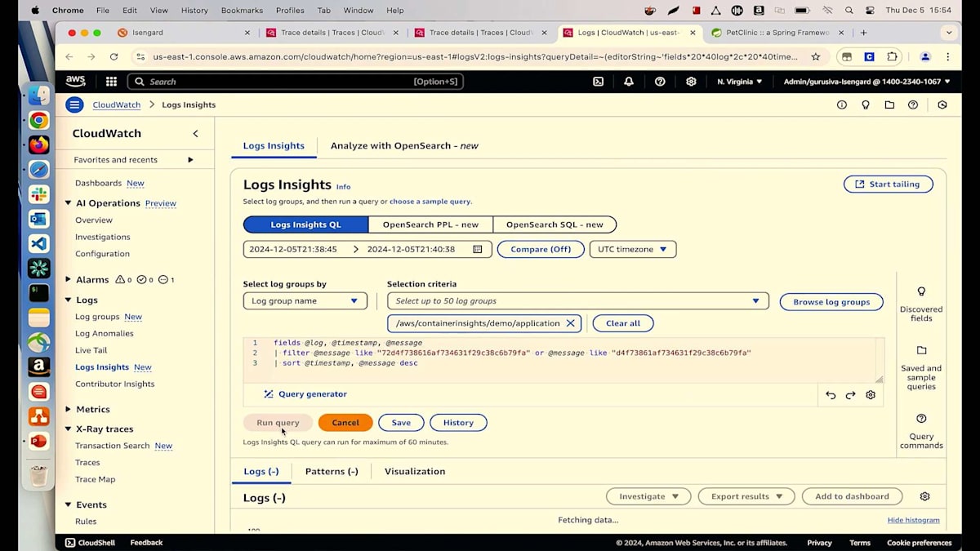Screen dimensions: 980x551
Task: Open Saved and sample queries panel
Action: coord(921,367)
